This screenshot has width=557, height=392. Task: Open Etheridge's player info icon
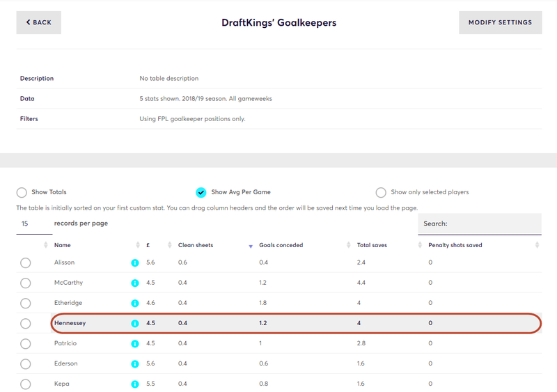click(135, 304)
